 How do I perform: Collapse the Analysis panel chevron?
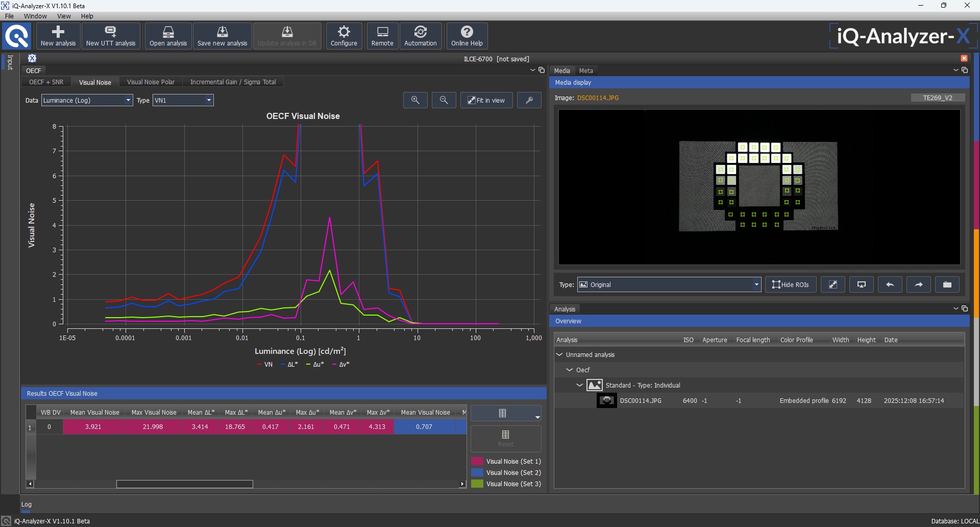956,309
